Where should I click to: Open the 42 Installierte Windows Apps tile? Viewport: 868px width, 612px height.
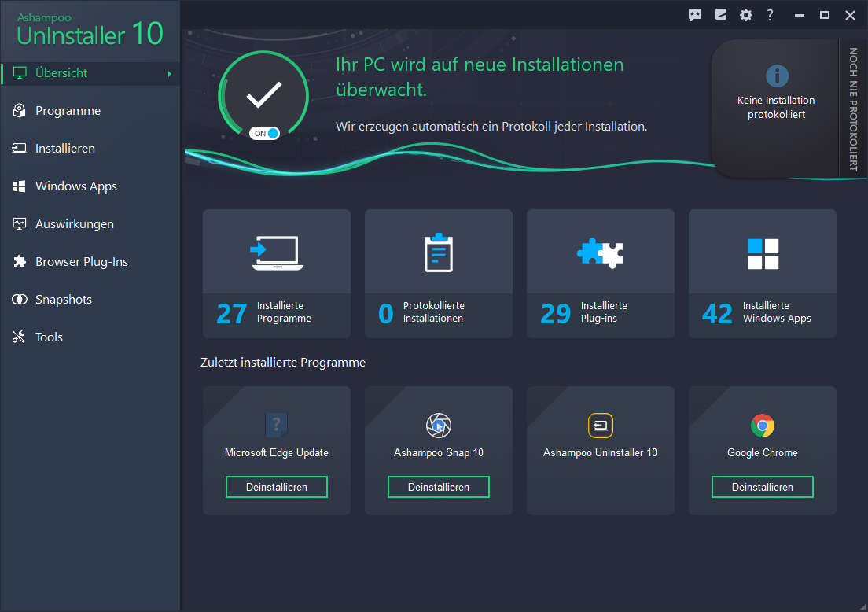point(762,274)
